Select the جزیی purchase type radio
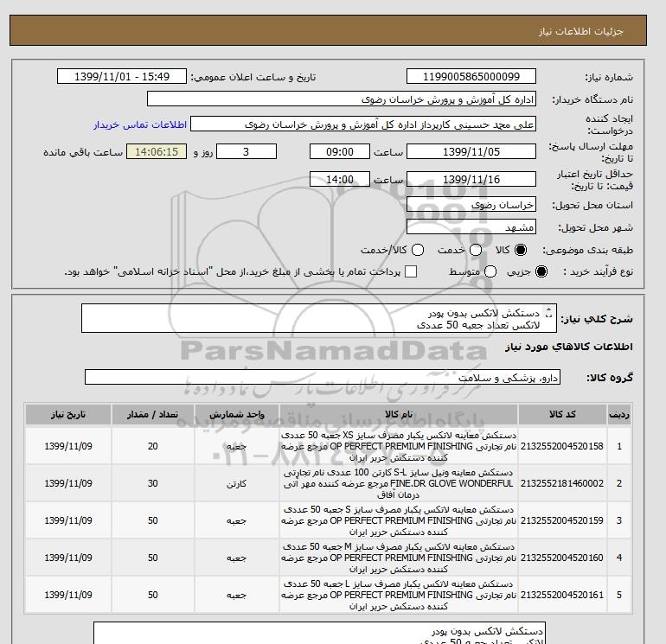666x644 pixels. pyautogui.click(x=541, y=271)
